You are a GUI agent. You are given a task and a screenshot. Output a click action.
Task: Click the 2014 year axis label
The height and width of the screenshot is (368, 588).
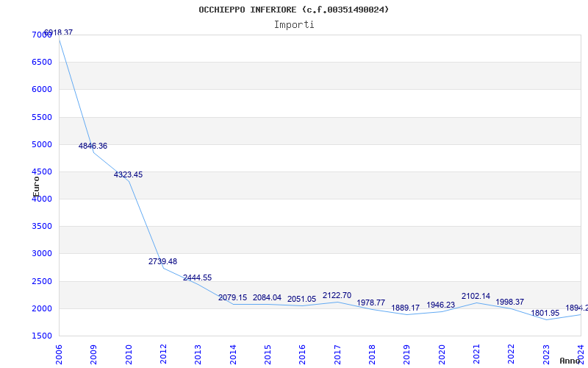click(233, 355)
